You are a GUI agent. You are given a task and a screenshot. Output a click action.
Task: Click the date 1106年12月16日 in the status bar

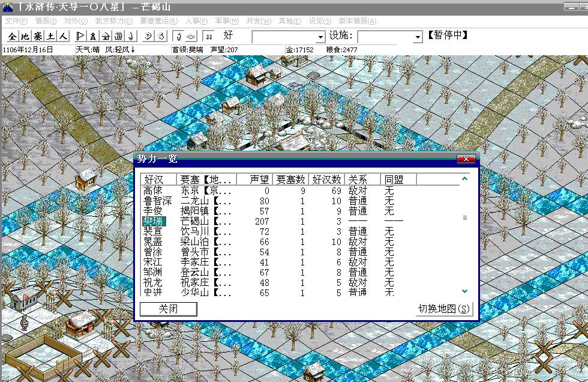[x=28, y=49]
